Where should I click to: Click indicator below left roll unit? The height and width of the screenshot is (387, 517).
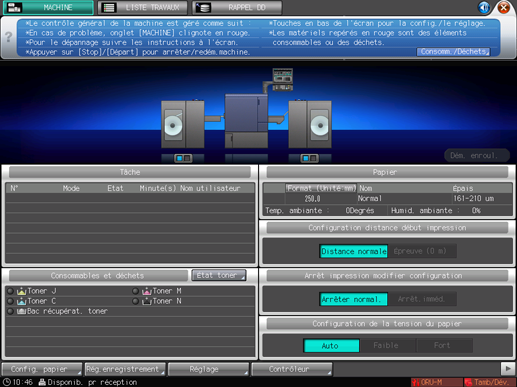183,158
